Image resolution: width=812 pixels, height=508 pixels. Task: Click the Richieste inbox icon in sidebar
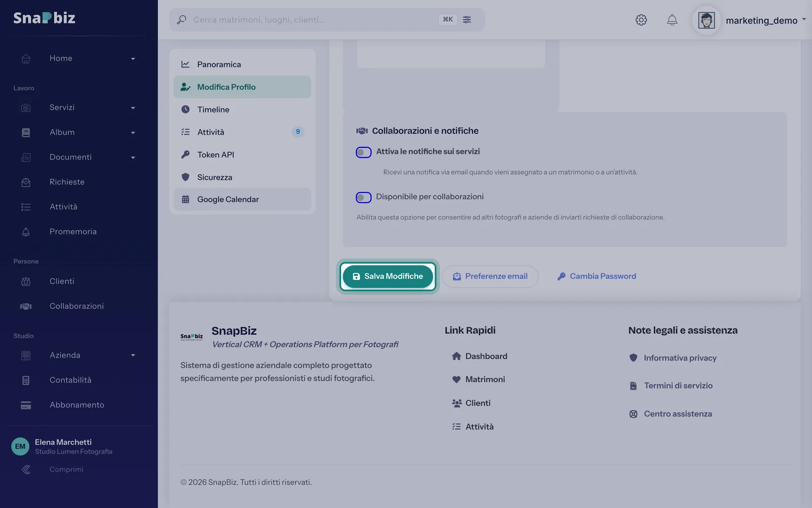[26, 182]
